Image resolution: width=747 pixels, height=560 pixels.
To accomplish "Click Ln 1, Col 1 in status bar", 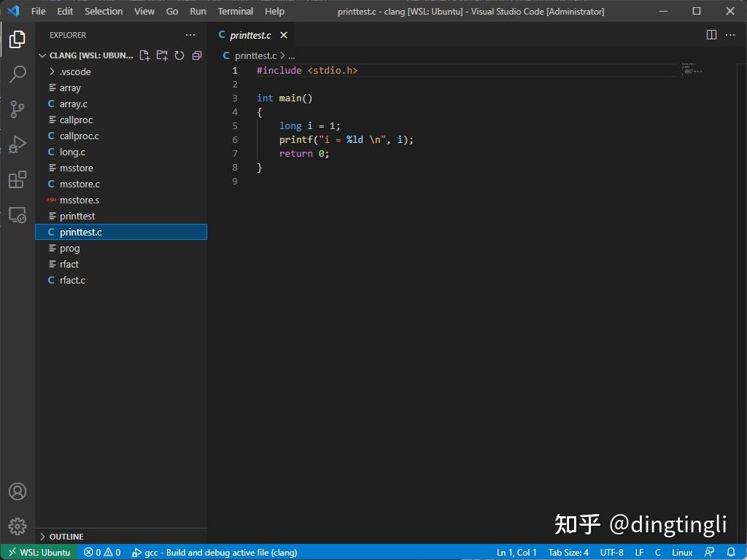I will (516, 553).
